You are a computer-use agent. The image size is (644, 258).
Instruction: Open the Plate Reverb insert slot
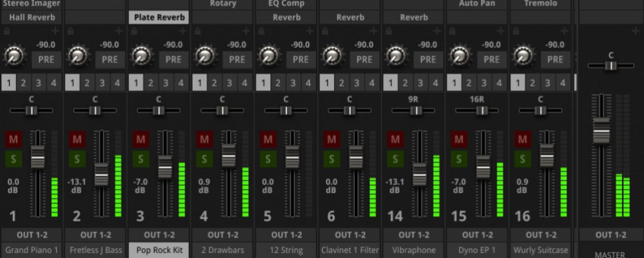pos(159,17)
